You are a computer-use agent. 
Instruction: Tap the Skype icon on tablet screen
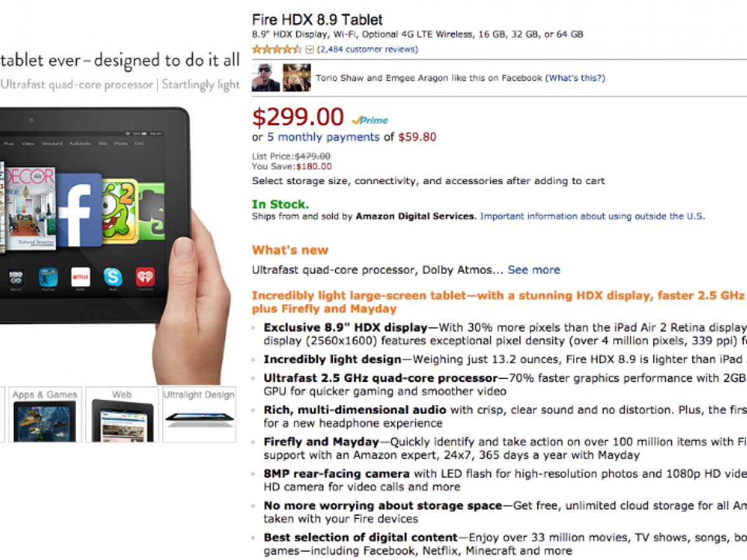coord(113,277)
